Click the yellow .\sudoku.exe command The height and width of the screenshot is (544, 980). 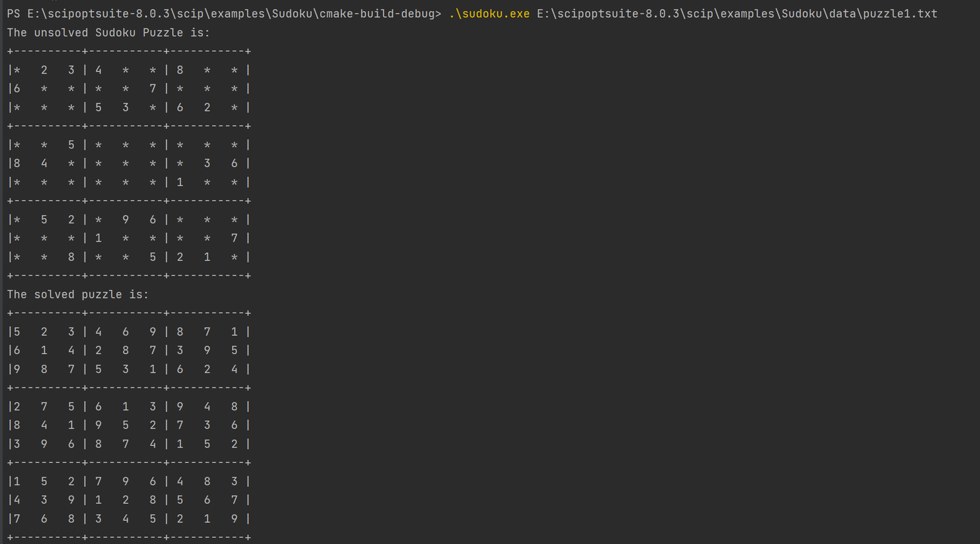489,14
